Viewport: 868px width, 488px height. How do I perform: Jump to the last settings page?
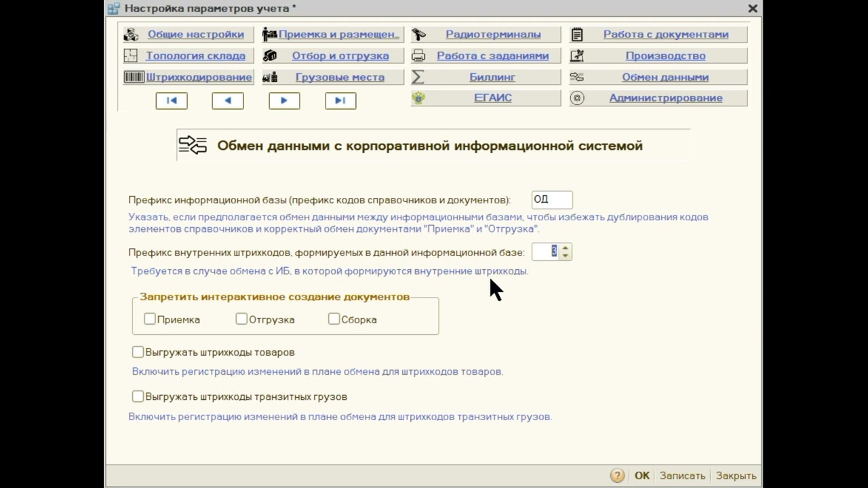coord(340,100)
